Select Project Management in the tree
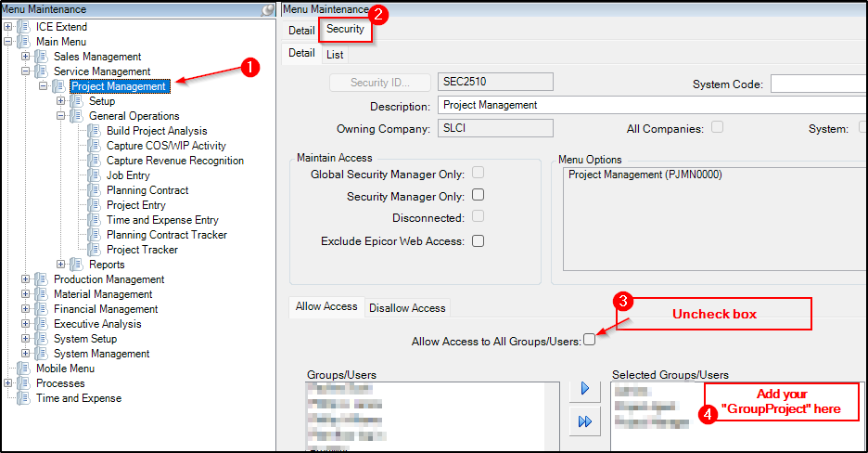The width and height of the screenshot is (868, 453). click(119, 86)
